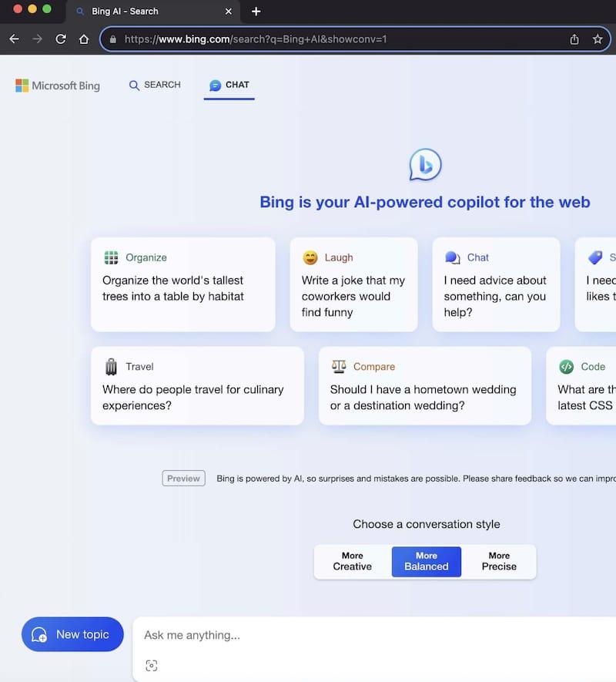Screen dimensions: 616x682
Task: Close the Bing AI - Search tab
Action: 229,12
